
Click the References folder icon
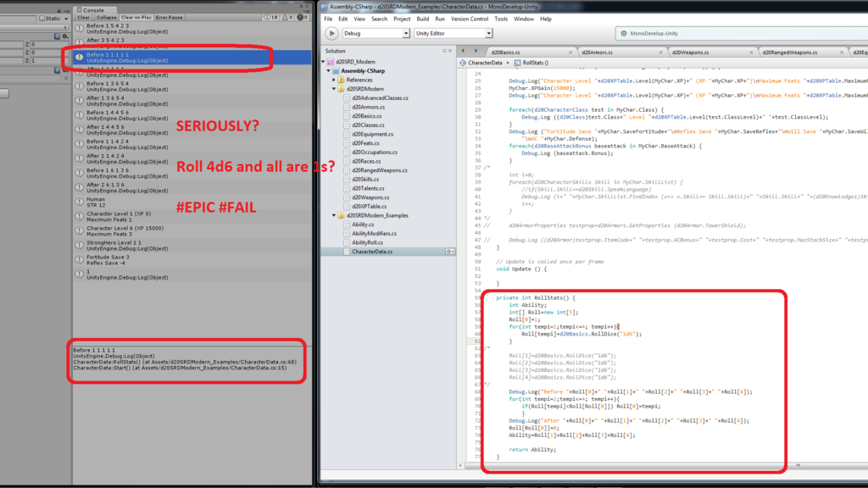(x=342, y=80)
